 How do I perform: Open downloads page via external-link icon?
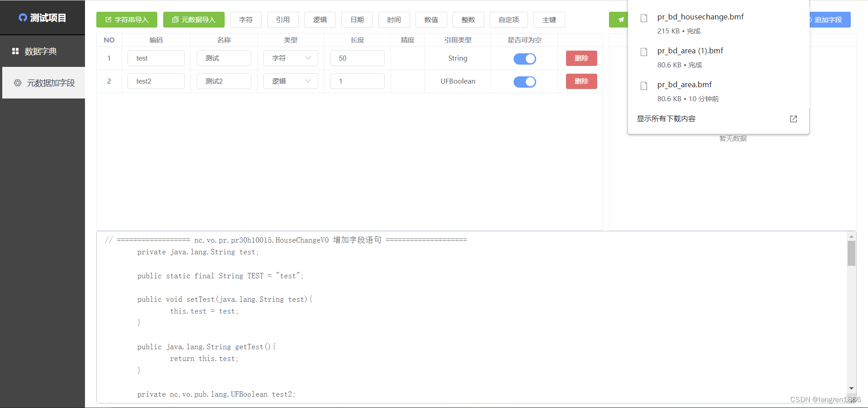(793, 119)
